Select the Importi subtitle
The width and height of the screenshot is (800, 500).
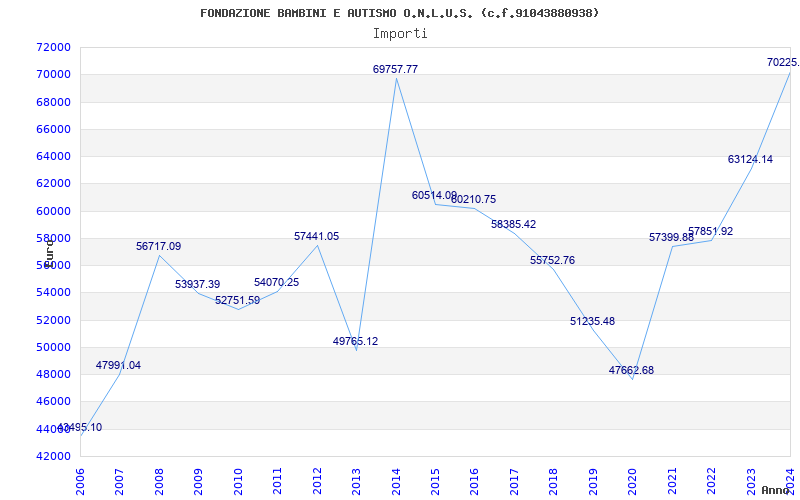400,34
